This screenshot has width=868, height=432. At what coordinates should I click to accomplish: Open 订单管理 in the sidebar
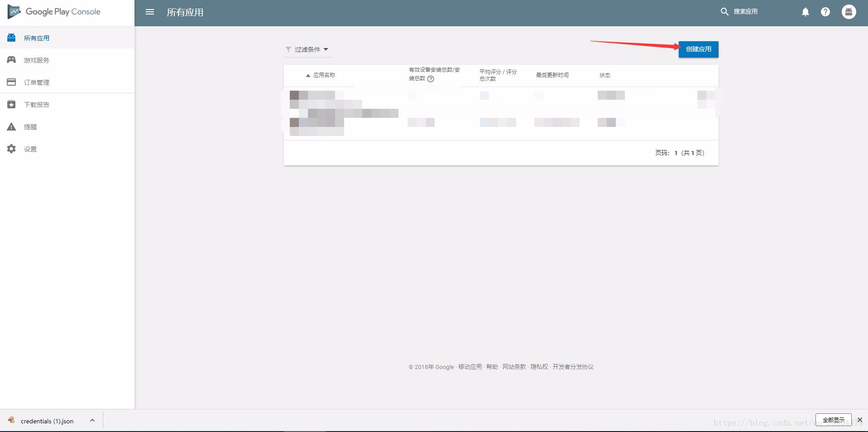pos(67,82)
